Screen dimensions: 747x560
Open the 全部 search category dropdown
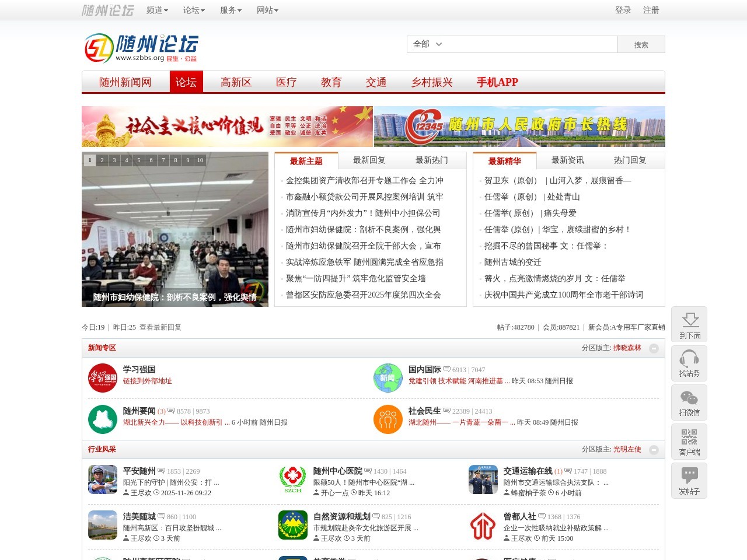426,44
